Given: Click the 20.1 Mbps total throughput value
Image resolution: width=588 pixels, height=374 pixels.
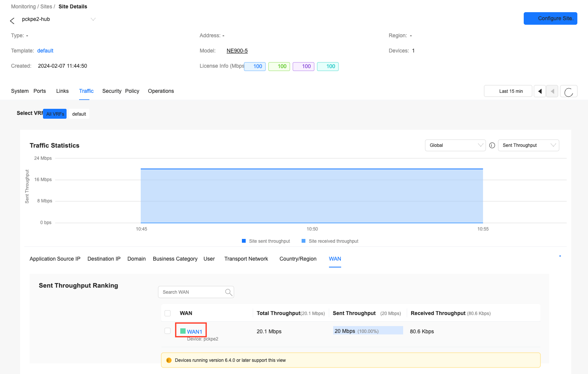Looking at the screenshot, I should click(x=269, y=331).
